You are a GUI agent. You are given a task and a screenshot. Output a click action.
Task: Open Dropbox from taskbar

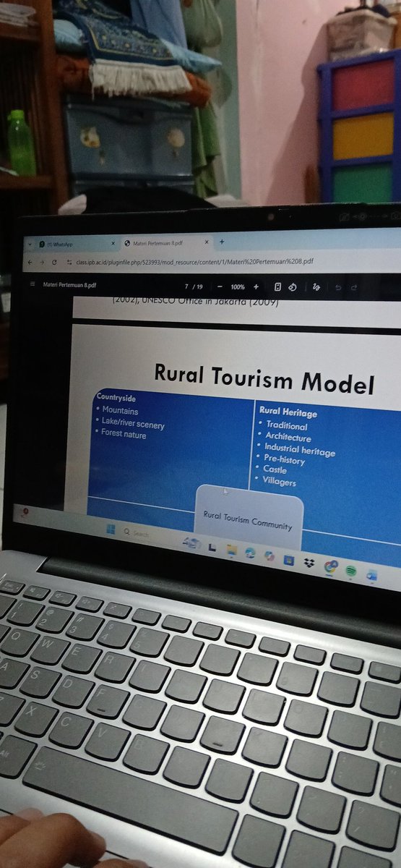[x=309, y=563]
